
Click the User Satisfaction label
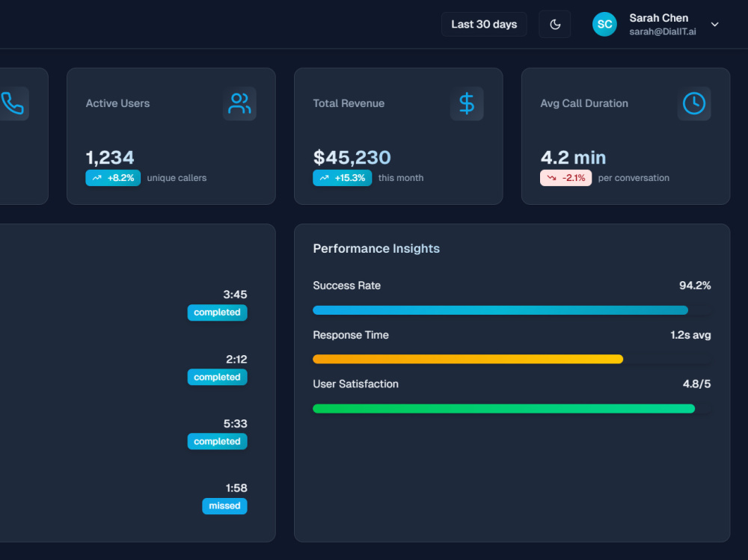pos(355,384)
